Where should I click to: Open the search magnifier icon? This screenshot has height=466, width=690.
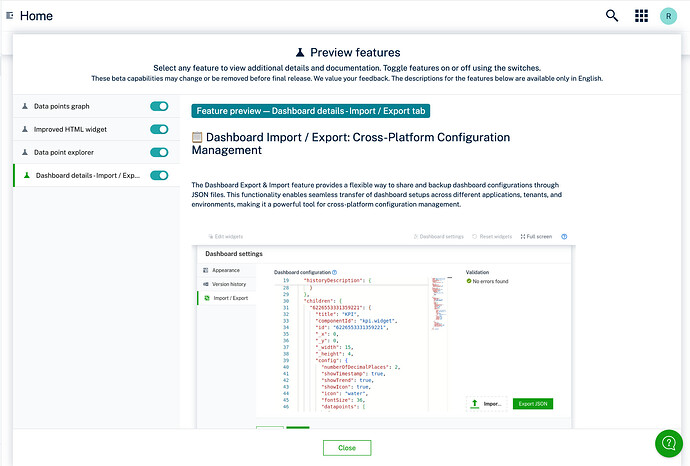point(612,16)
